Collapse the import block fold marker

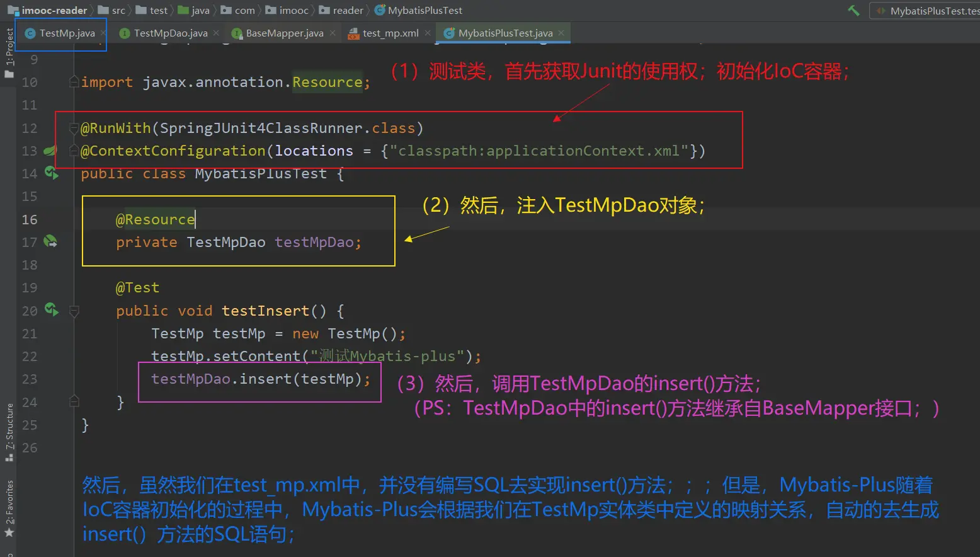[74, 82]
